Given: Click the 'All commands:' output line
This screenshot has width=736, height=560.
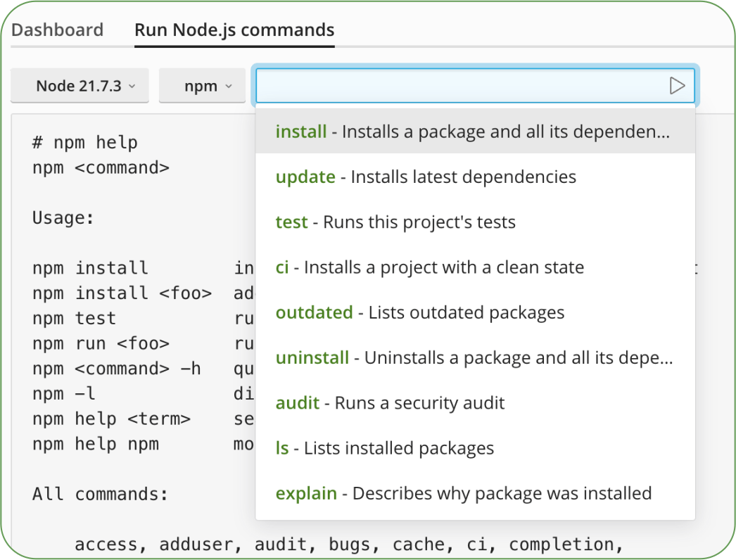Looking at the screenshot, I should 100,495.
